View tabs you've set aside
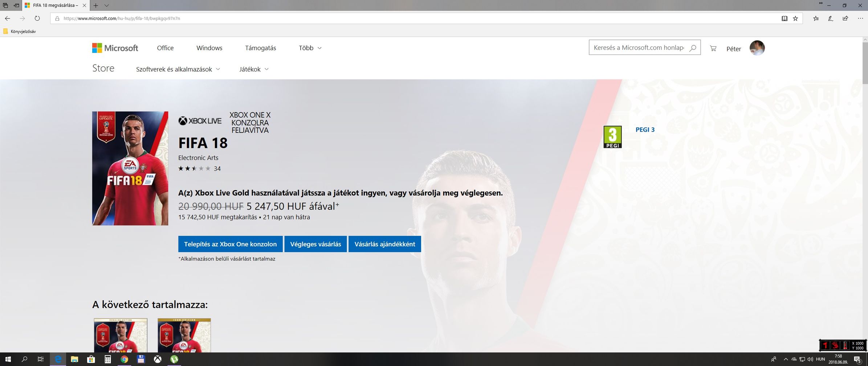This screenshot has height=366, width=868. (x=5, y=5)
